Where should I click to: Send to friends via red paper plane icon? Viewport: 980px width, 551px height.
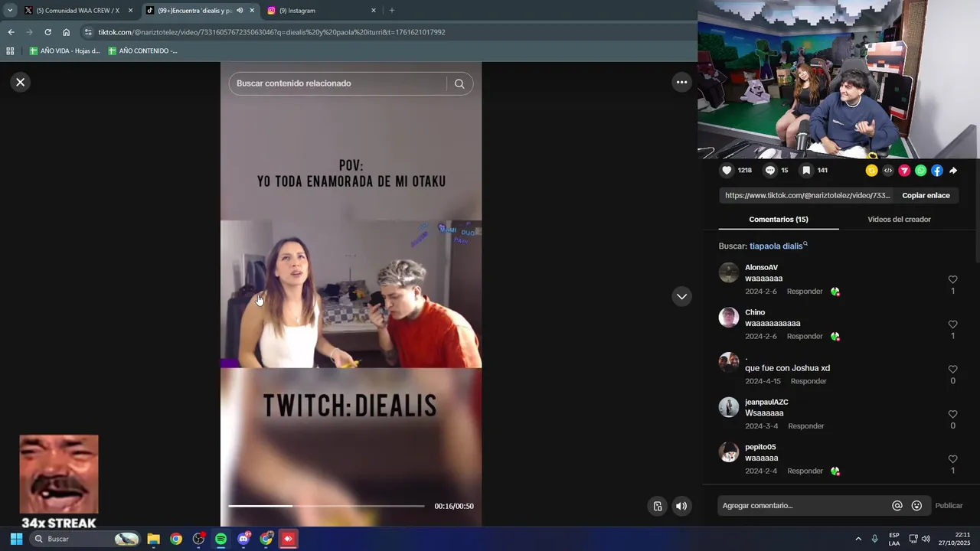[904, 171]
